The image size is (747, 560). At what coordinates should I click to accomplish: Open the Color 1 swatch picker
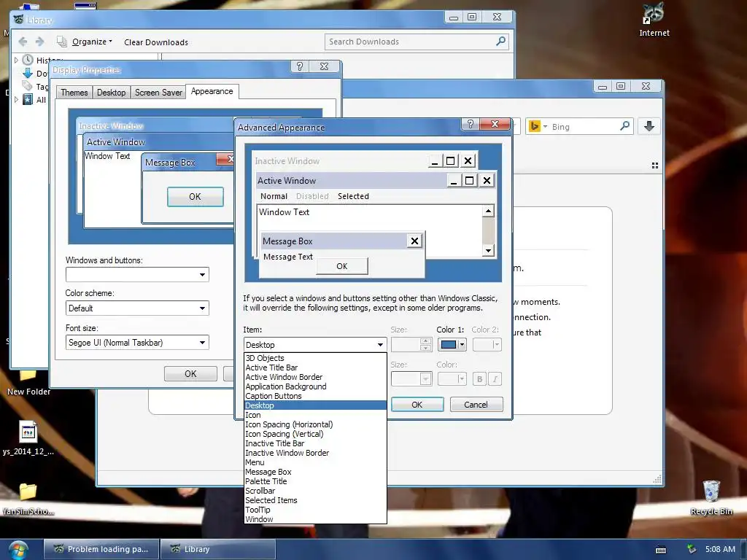pos(452,345)
